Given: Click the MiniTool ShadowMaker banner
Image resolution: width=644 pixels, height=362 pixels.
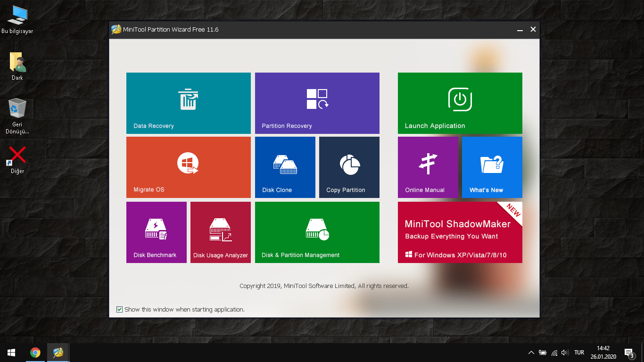Looking at the screenshot, I should click(x=460, y=232).
